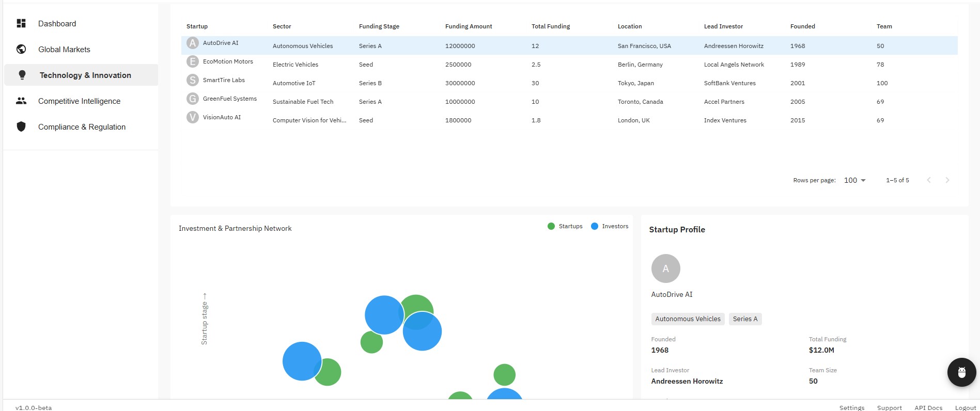
Task: Click the Compliance & Regulation shield icon
Action: 21,127
